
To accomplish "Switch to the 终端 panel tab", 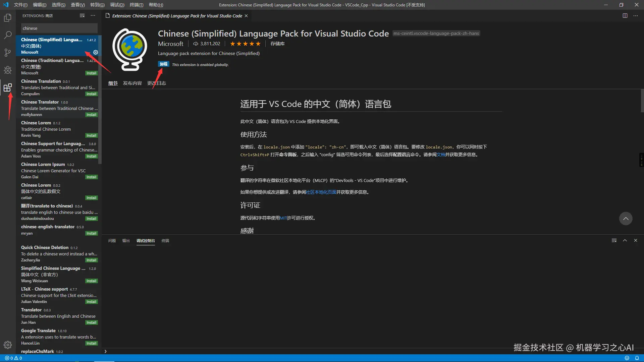I will coord(165,241).
